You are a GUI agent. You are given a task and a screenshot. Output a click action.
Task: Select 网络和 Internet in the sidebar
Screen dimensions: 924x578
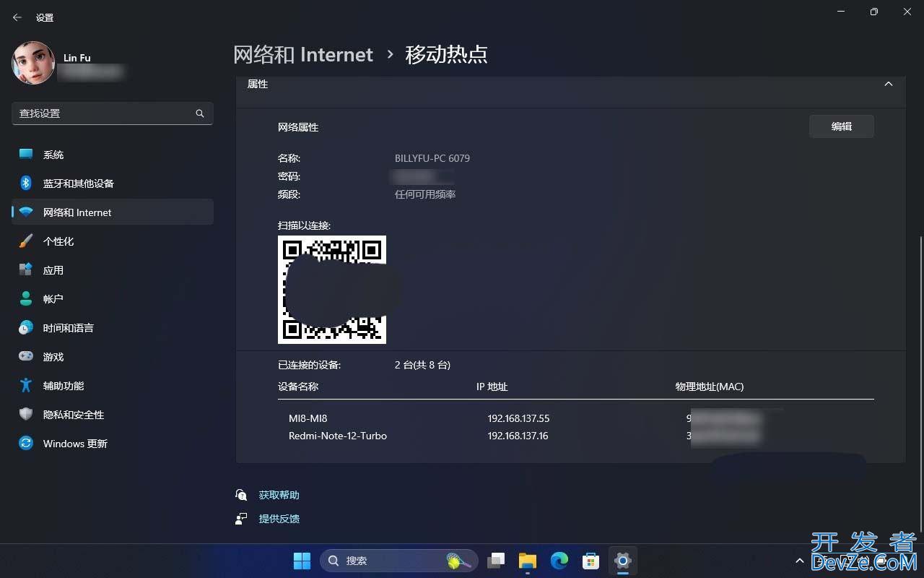[x=113, y=212]
